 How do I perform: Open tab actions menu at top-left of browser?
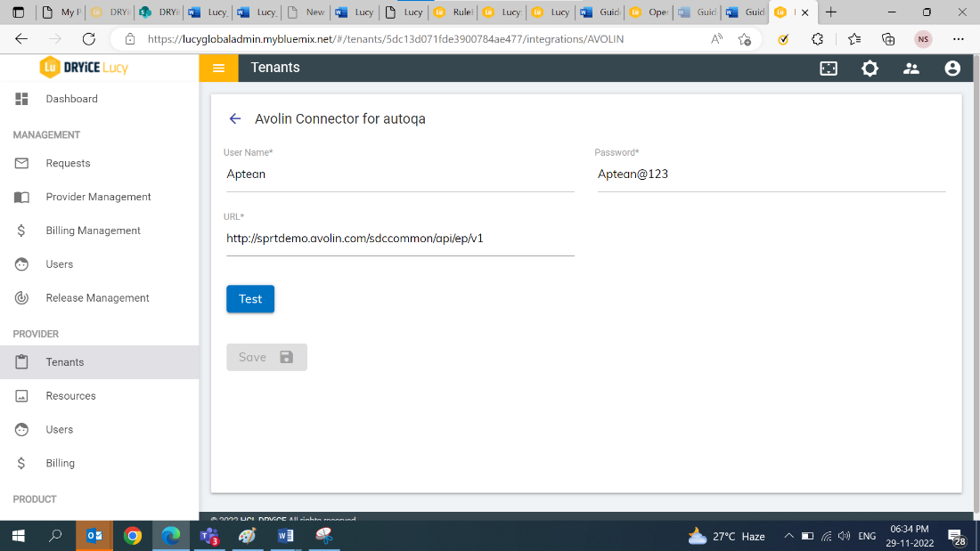pos(19,12)
